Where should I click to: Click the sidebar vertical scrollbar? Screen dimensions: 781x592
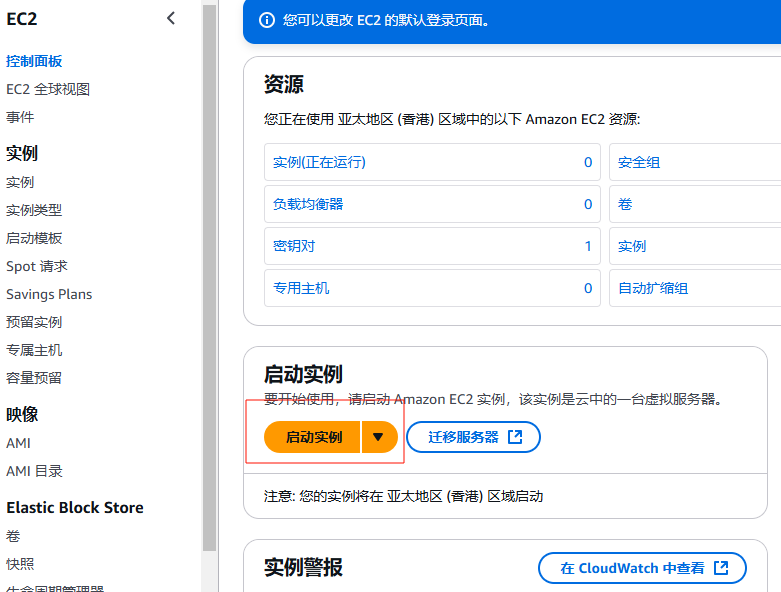coord(209,280)
